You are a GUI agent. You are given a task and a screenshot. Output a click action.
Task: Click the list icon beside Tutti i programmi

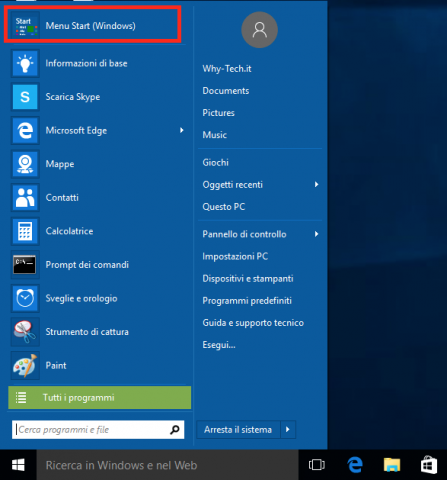coord(21,398)
